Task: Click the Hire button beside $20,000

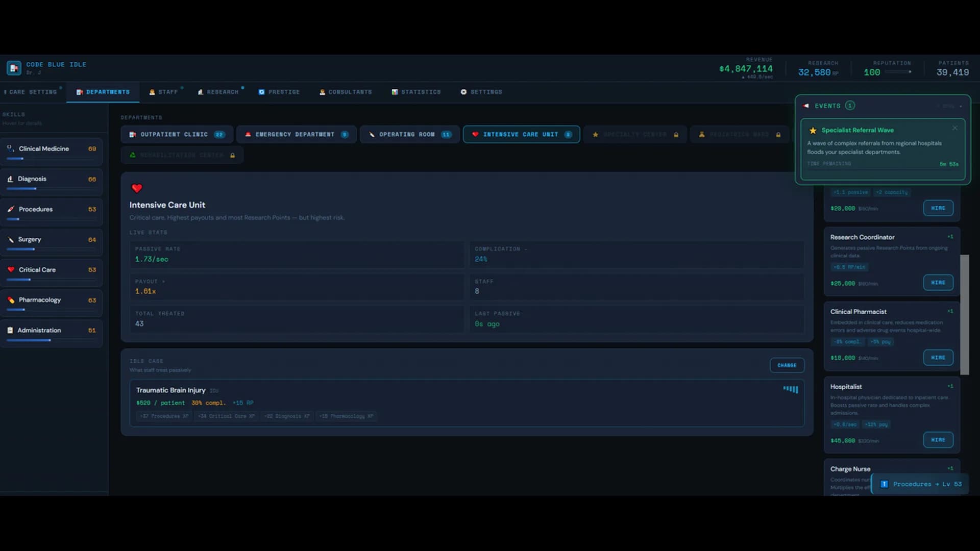Action: tap(938, 208)
